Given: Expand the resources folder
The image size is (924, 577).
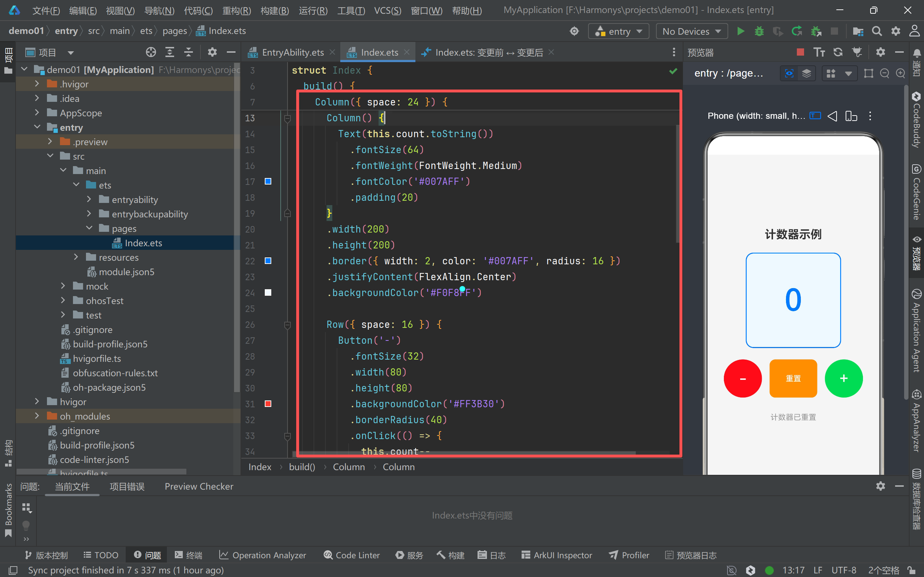Looking at the screenshot, I should [x=76, y=257].
